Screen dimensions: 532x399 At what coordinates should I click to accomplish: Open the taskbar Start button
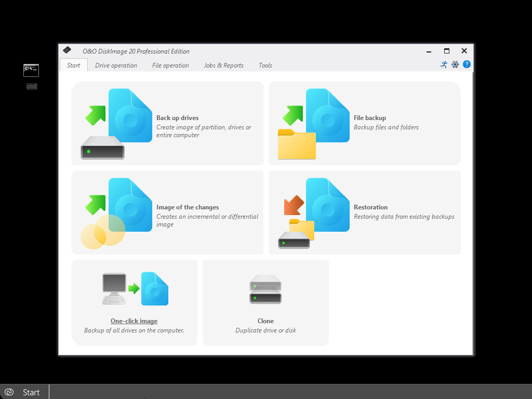(x=24, y=392)
